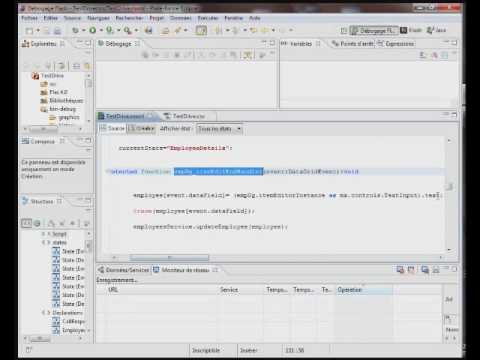Open the Projet menu
Viewport: 480px width, 360px height.
pyautogui.click(x=156, y=18)
